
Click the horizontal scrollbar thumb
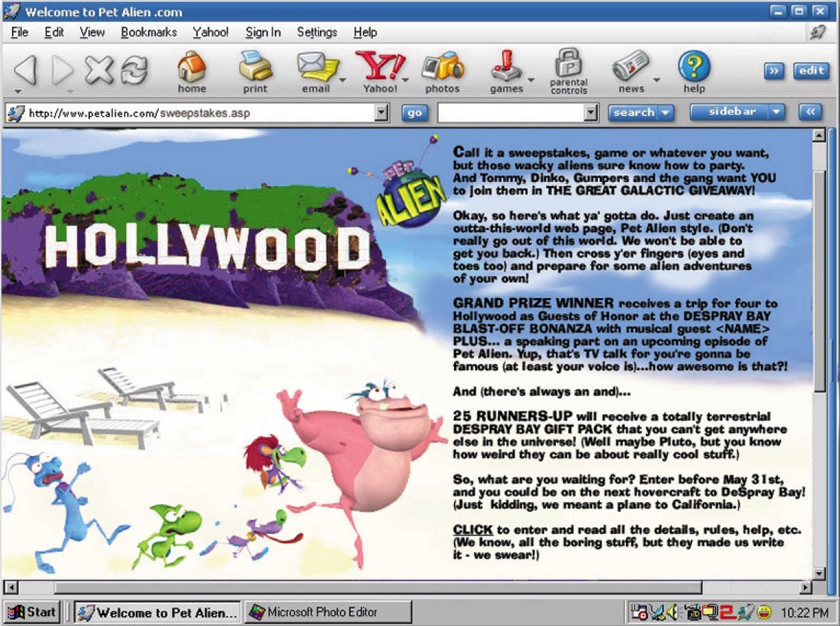[x=378, y=587]
